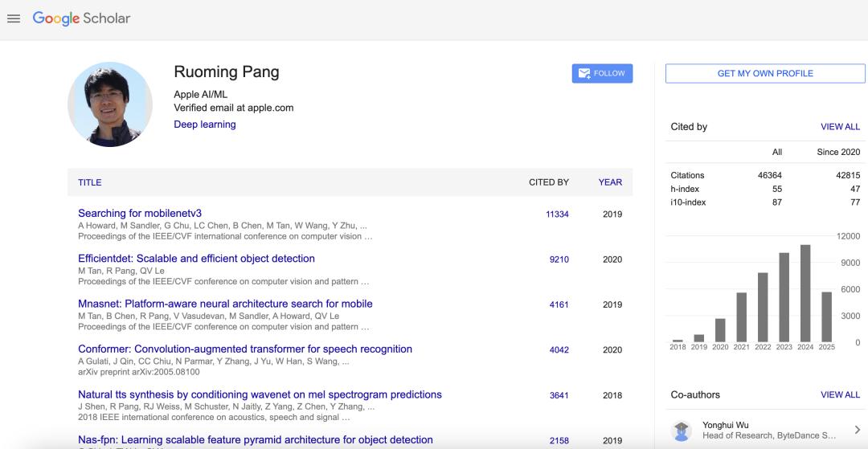868x449 pixels.
Task: Open the Natural tts synthesis paper
Action: [260, 395]
